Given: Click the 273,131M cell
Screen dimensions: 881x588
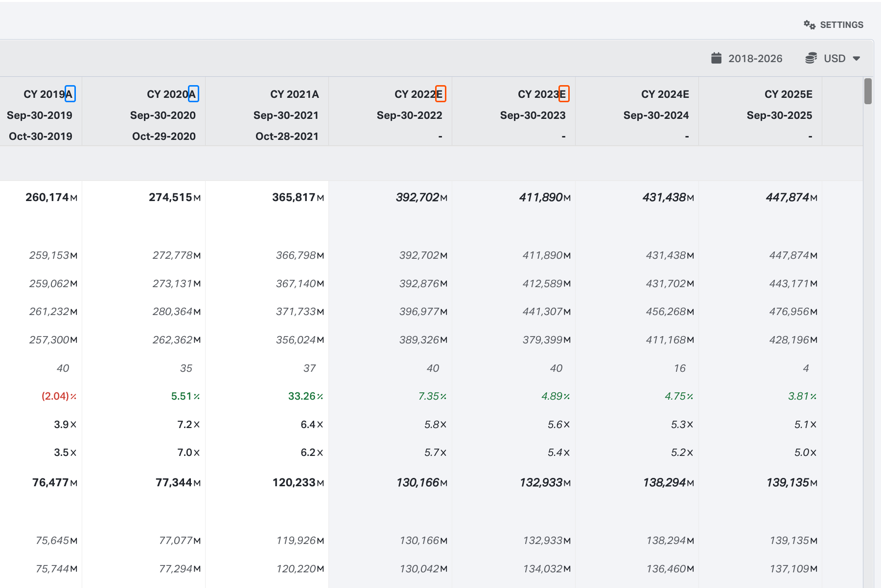Looking at the screenshot, I should pyautogui.click(x=177, y=284).
